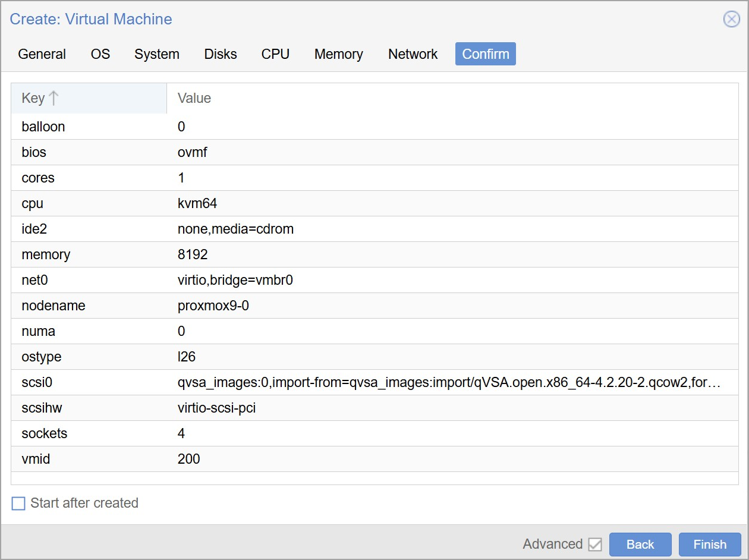Image resolution: width=749 pixels, height=560 pixels.
Task: Switch to the Memory tab
Action: pos(339,54)
